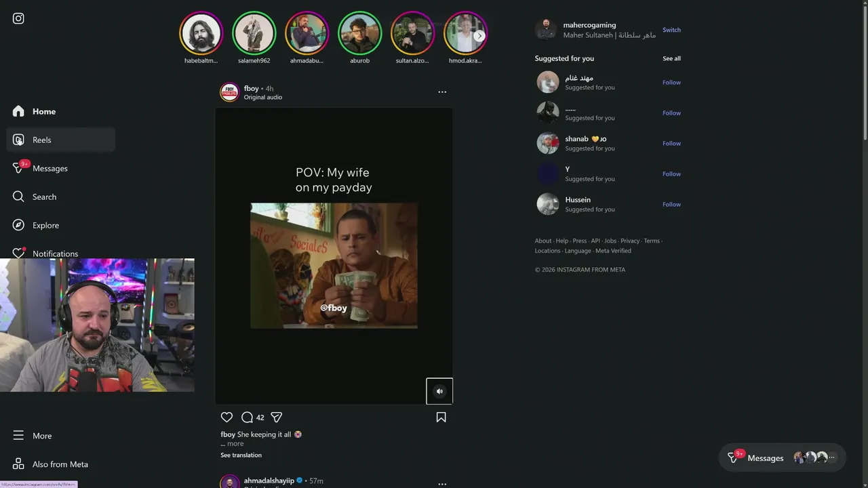The height and width of the screenshot is (488, 868).
Task: Click Terms footer link
Action: [652, 241]
